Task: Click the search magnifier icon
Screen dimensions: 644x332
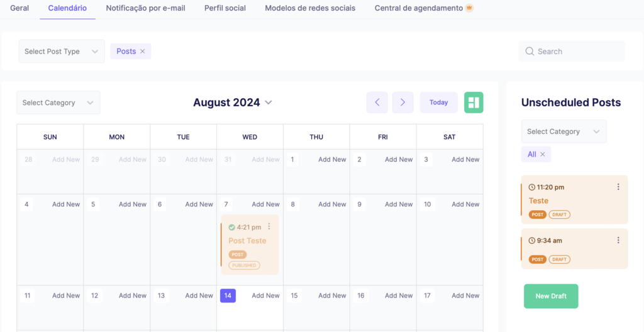Action: [530, 52]
